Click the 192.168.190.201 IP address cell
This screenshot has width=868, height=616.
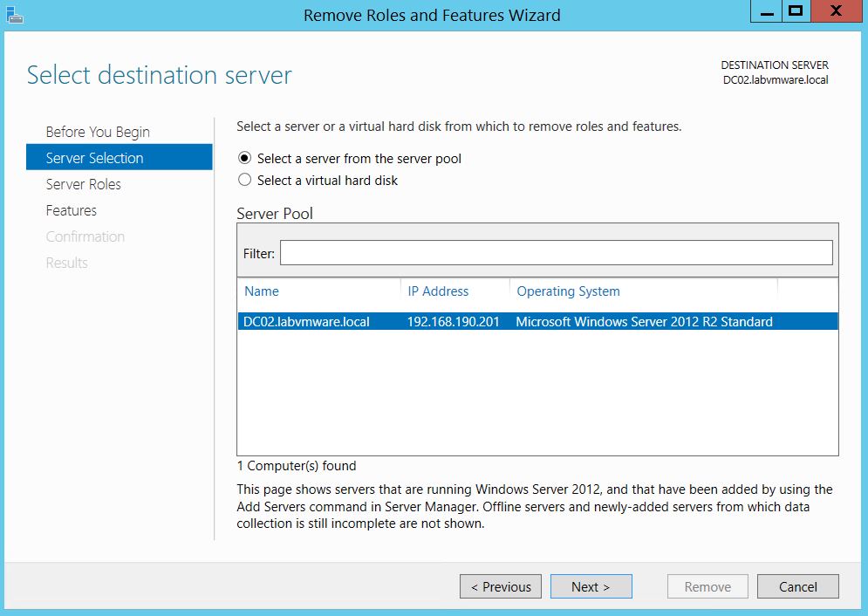pyautogui.click(x=454, y=322)
